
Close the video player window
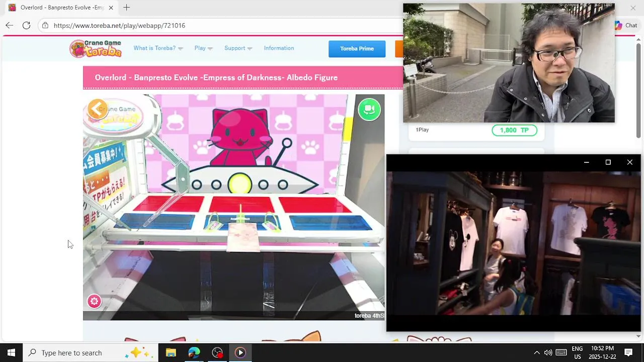630,162
